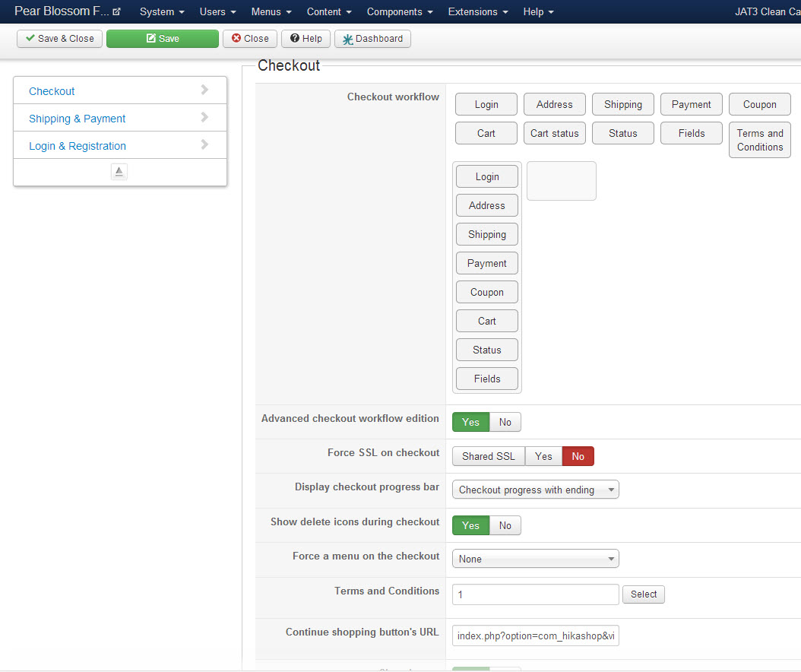801x672 pixels.
Task: Click Save & Close toolbar button
Action: click(60, 39)
